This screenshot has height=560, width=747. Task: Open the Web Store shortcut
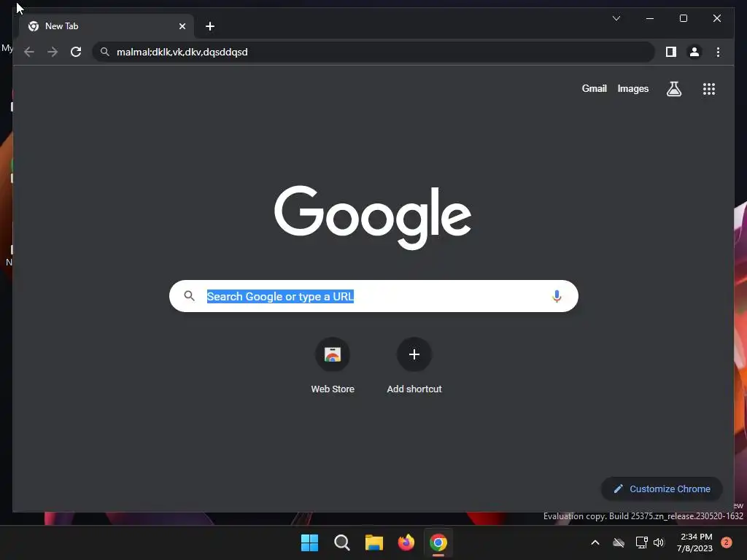[x=333, y=366]
